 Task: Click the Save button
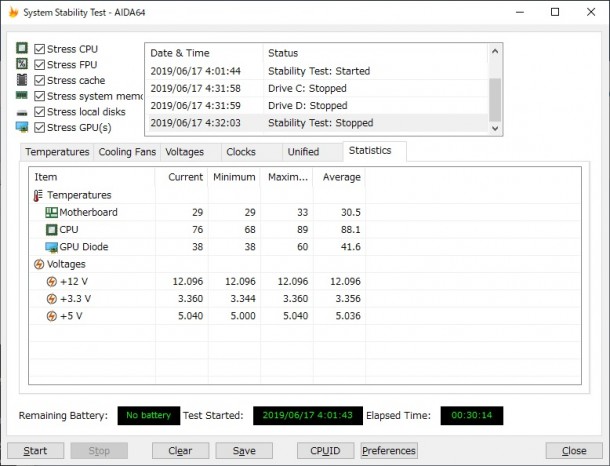[x=244, y=451]
